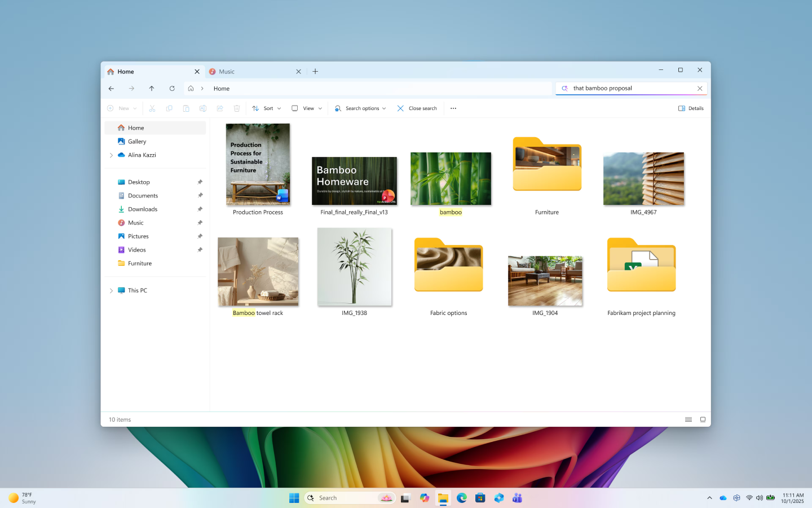Open the Search options dropdown
Screen dimensions: 812x508
pos(360,108)
